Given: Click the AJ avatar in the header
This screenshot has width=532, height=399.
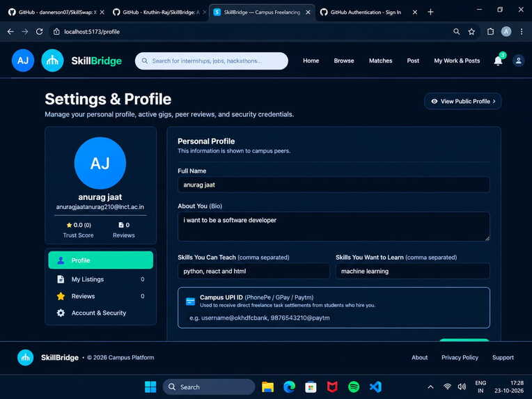Looking at the screenshot, I should point(23,61).
